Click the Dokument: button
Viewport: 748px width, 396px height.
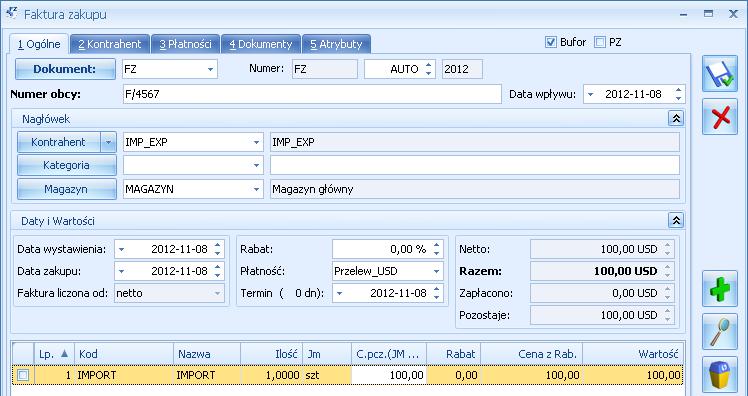(65, 69)
